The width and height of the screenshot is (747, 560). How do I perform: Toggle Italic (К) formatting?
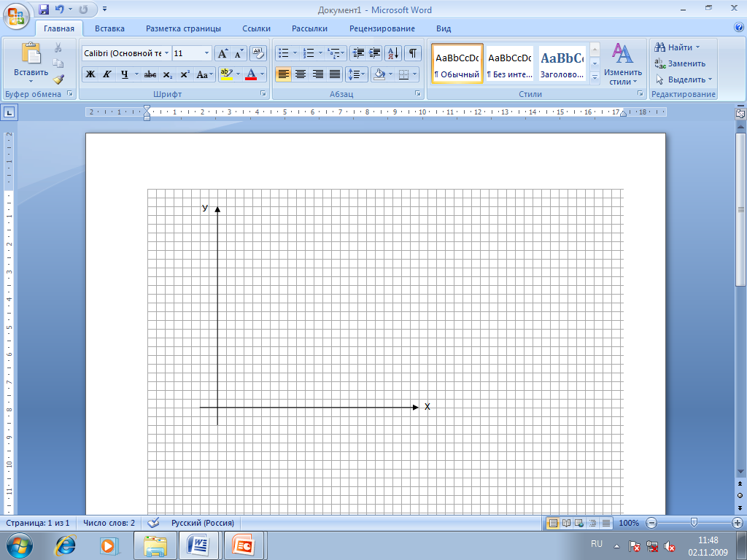coord(107,74)
